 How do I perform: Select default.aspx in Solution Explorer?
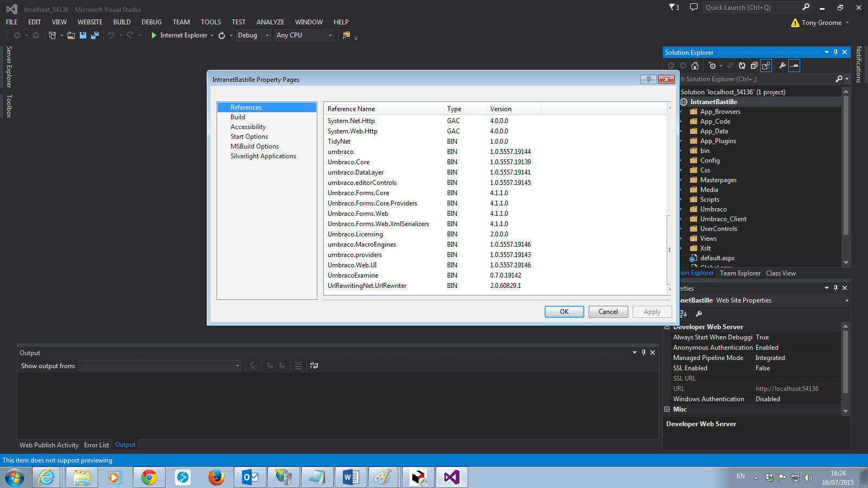pyautogui.click(x=717, y=258)
